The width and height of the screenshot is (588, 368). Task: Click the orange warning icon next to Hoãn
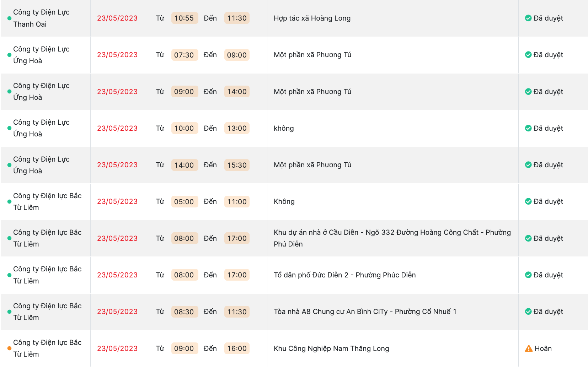pyautogui.click(x=529, y=348)
